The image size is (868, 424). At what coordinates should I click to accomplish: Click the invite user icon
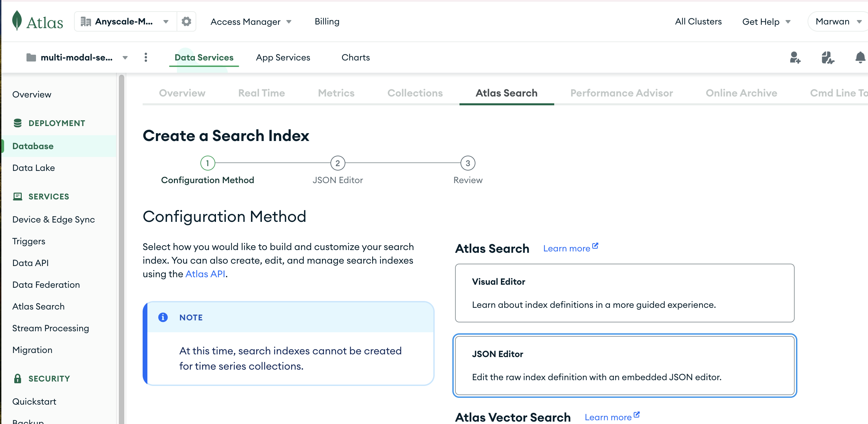point(795,58)
